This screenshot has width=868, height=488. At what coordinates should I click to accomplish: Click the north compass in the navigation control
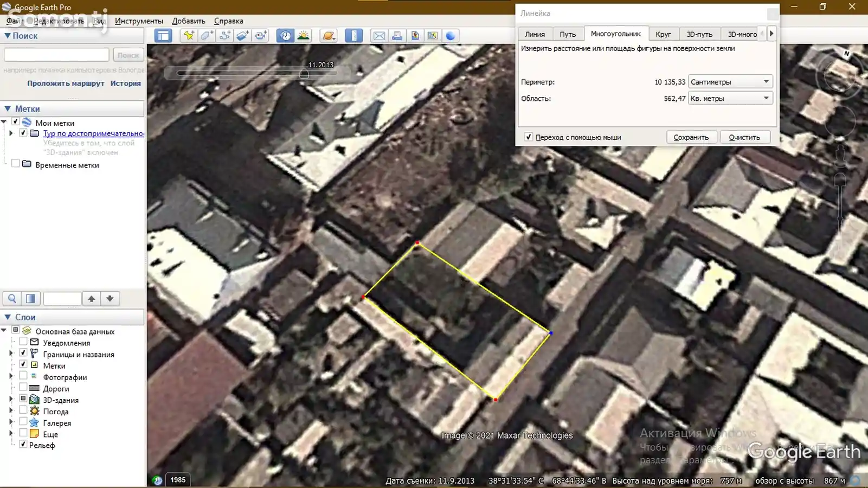click(x=846, y=54)
